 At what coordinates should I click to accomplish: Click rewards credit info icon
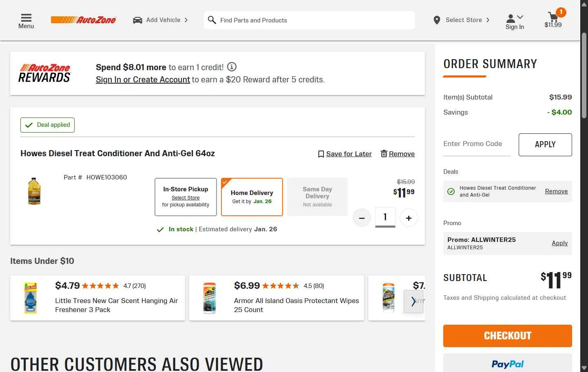232,67
